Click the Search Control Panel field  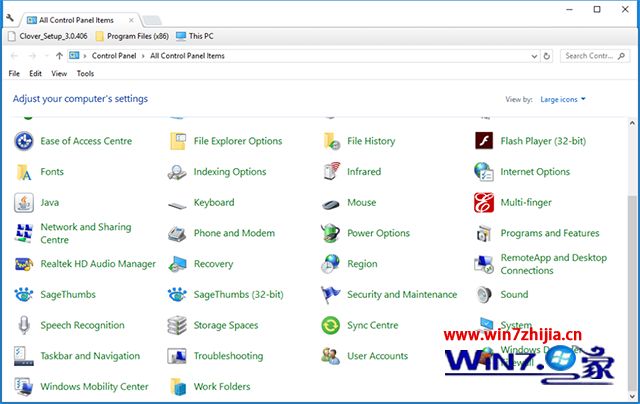tap(594, 56)
